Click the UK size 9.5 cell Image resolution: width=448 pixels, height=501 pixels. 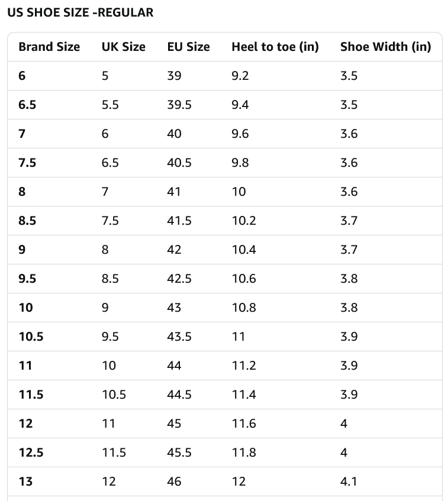110,337
